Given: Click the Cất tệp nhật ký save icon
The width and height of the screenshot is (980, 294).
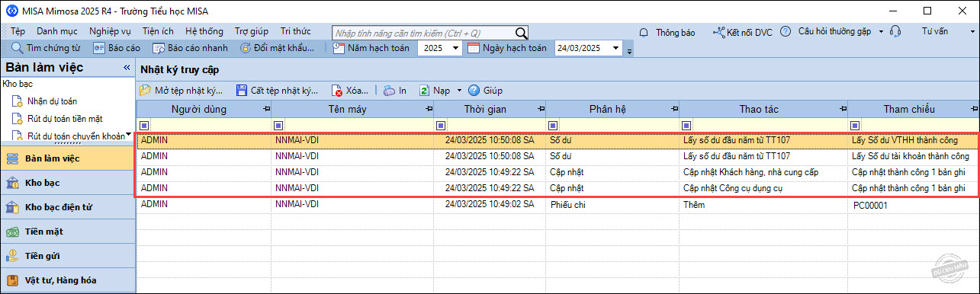Looking at the screenshot, I should [x=242, y=90].
